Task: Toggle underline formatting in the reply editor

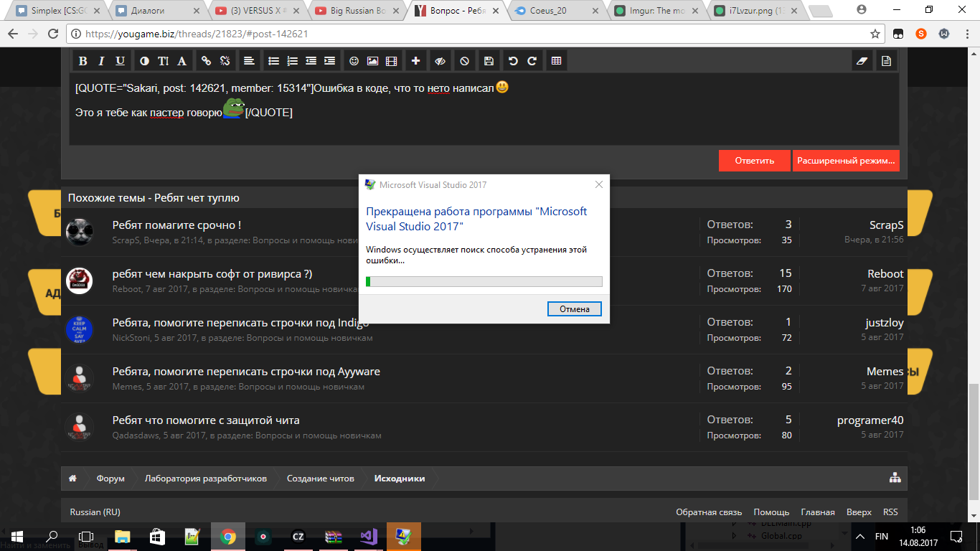Action: [x=121, y=61]
